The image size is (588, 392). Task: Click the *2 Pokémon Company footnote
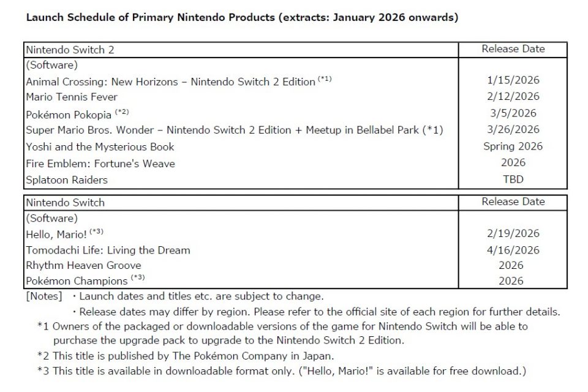click(x=185, y=356)
